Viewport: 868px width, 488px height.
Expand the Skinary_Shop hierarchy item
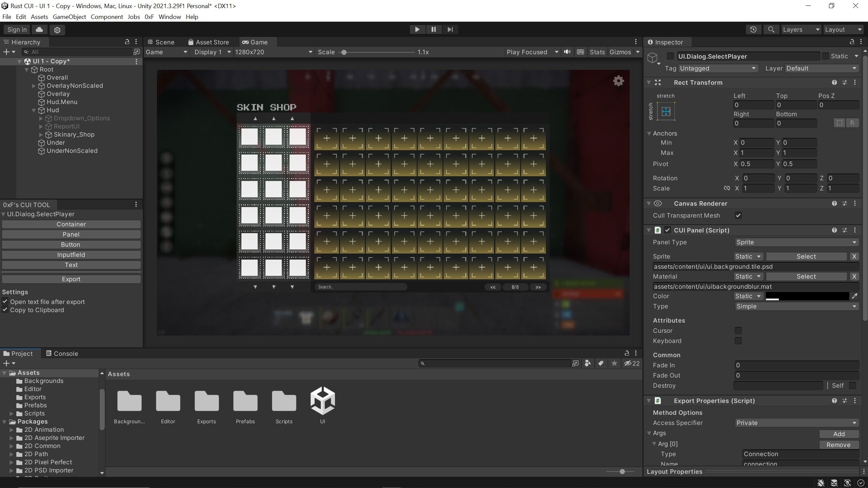pos(41,135)
